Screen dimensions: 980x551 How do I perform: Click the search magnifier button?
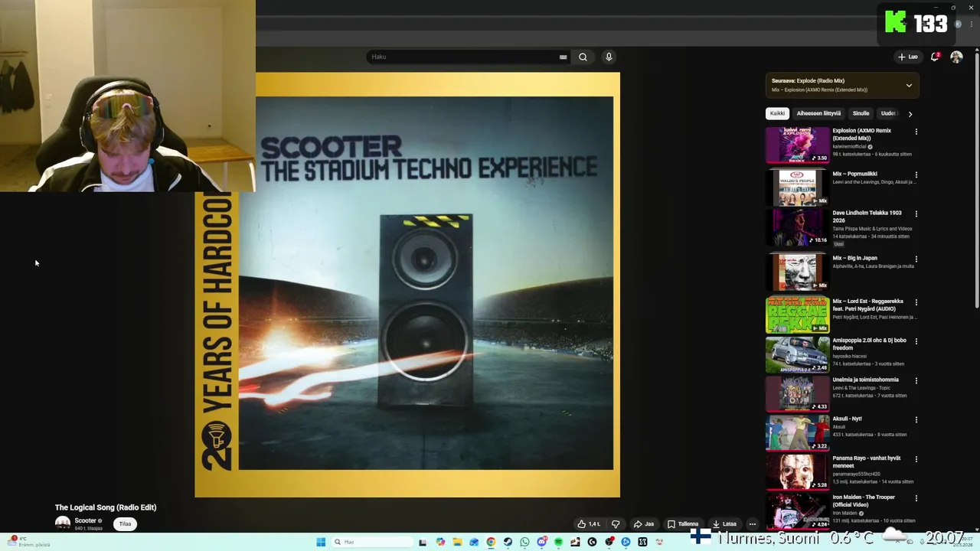(x=583, y=57)
